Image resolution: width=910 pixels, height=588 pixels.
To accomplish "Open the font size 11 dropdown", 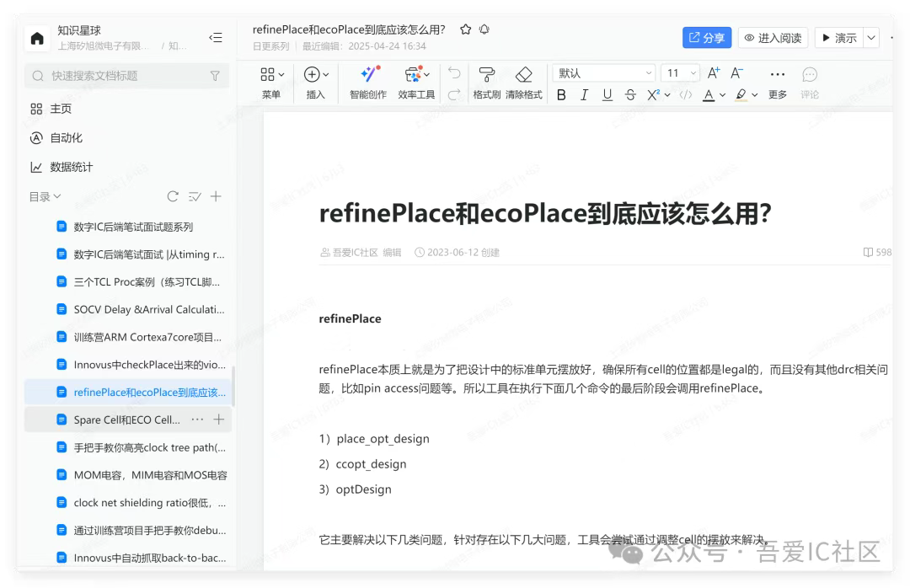I will pos(680,73).
